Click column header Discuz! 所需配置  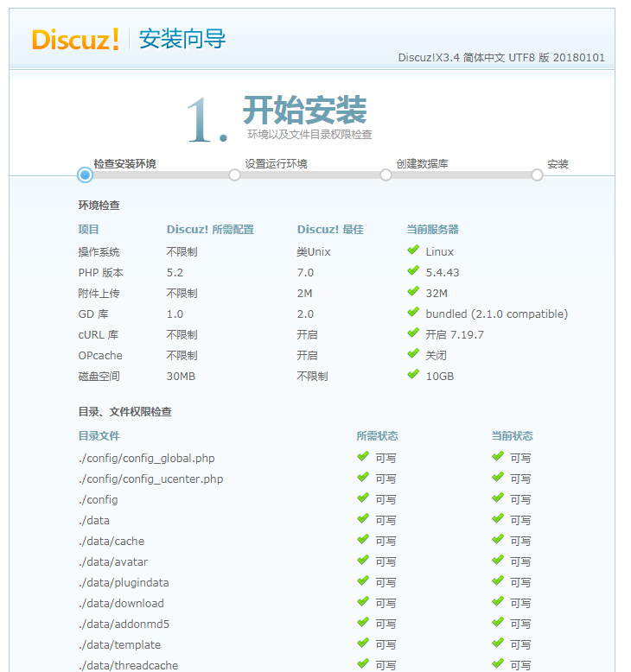click(x=210, y=229)
